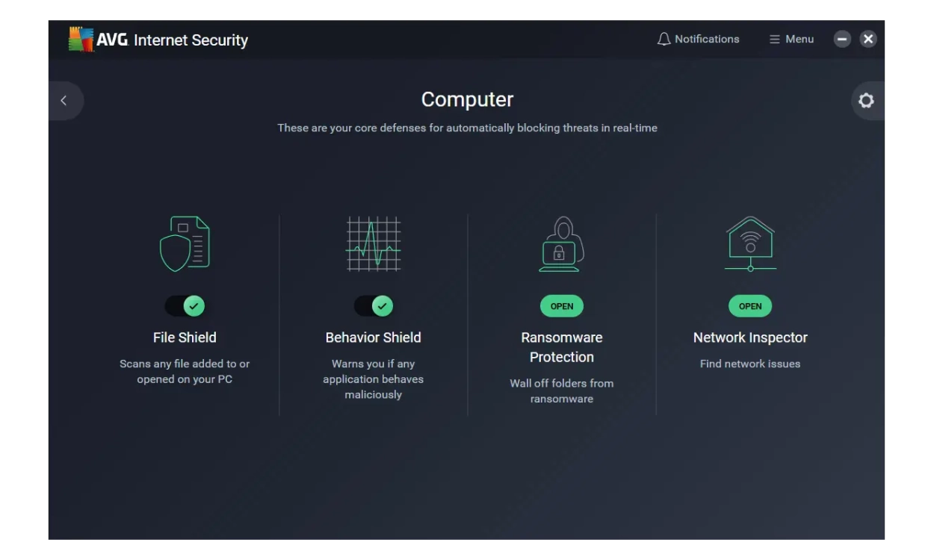Open Network Inspector with the OPEN button
Screen dimensions: 934x560
click(750, 306)
